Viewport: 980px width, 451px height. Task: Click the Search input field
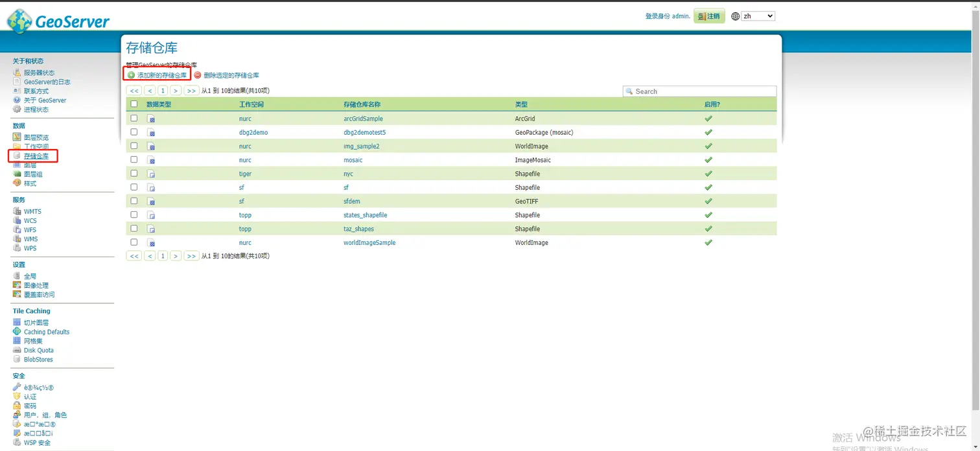pos(699,91)
